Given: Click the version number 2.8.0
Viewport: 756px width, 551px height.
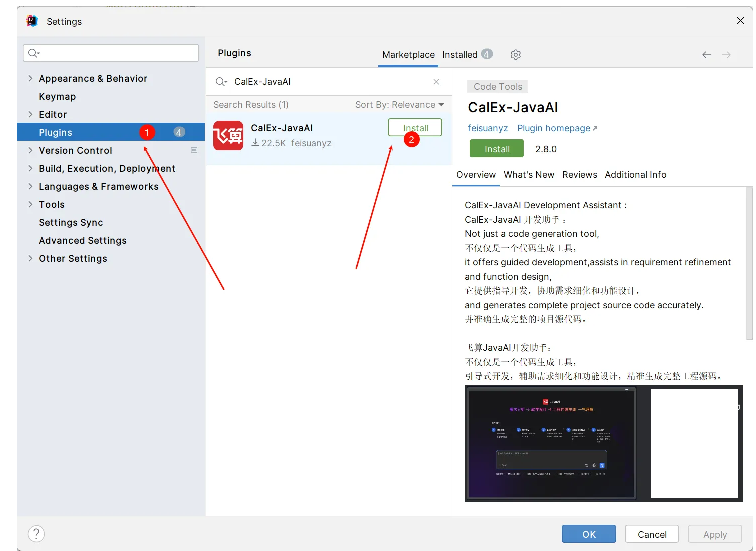Looking at the screenshot, I should click(546, 149).
